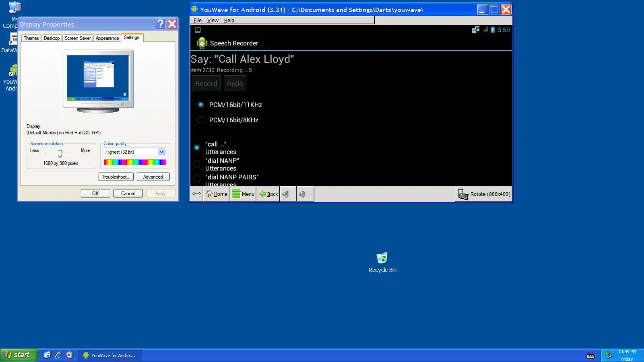
Task: Click the on-screen keyboard icon in the taskbar
Action: [x=590, y=356]
